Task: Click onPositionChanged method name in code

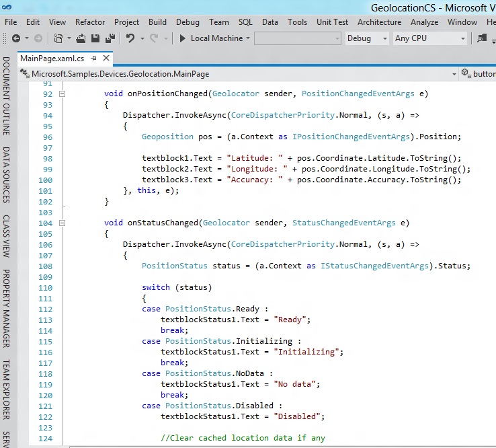Action: pyautogui.click(x=167, y=94)
